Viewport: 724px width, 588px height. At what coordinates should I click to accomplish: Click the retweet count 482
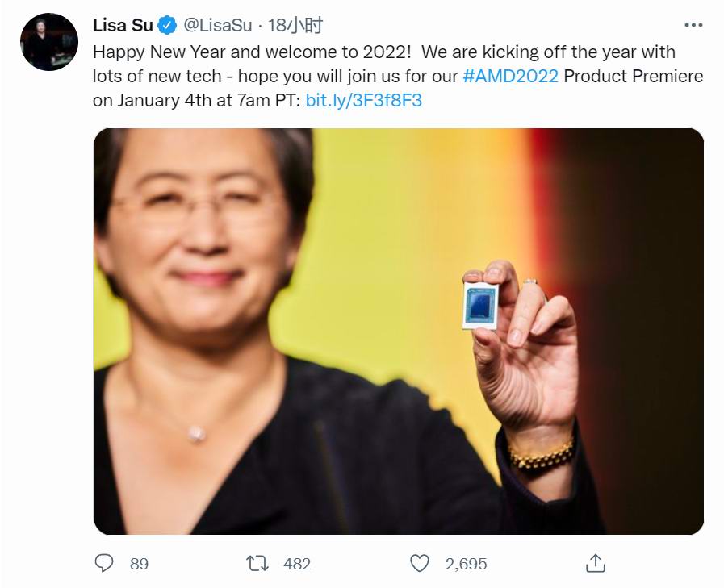pos(297,563)
